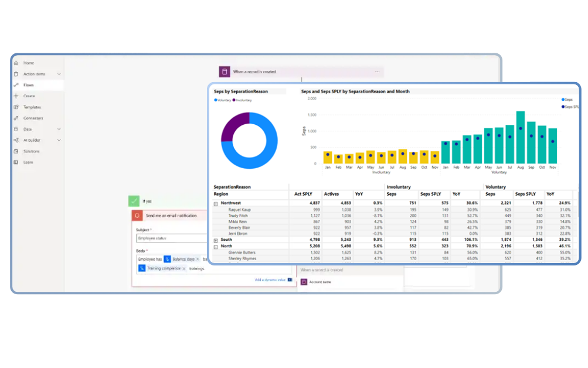
Task: Click the purple database trigger icon
Action: click(x=225, y=71)
